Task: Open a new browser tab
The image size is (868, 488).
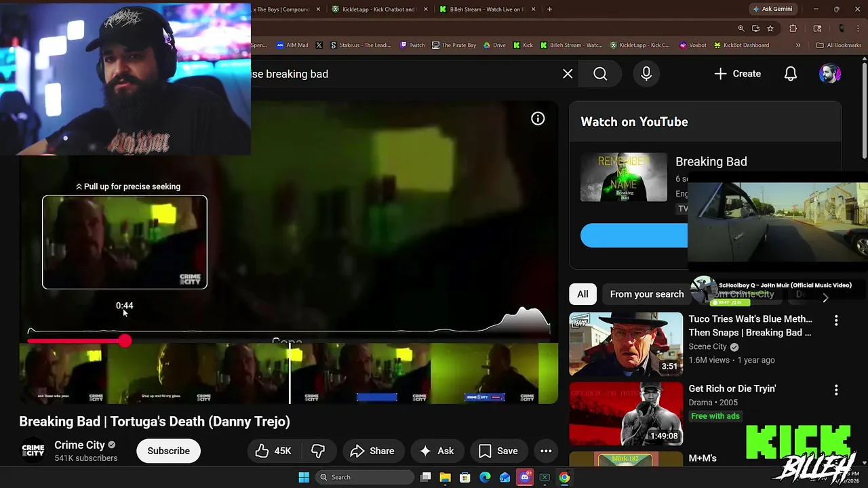Action: pyautogui.click(x=549, y=9)
